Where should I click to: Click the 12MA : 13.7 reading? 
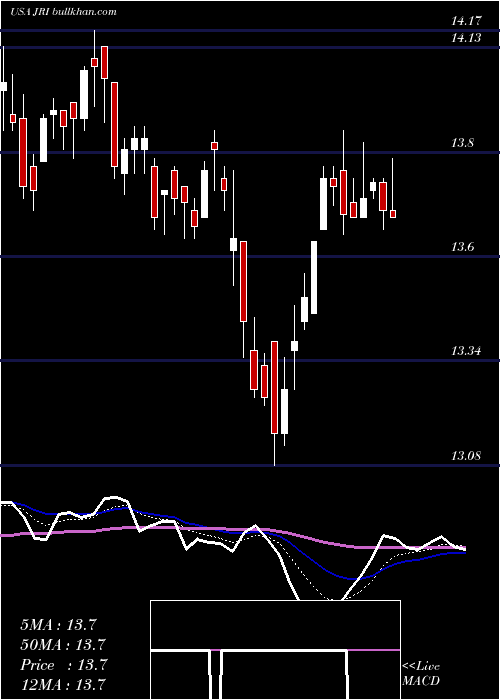[62, 685]
